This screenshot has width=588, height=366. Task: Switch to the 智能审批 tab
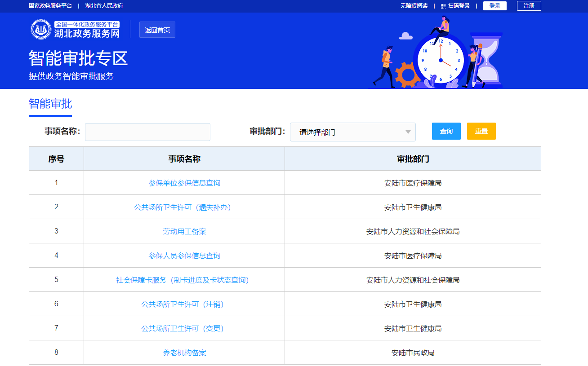coord(50,104)
